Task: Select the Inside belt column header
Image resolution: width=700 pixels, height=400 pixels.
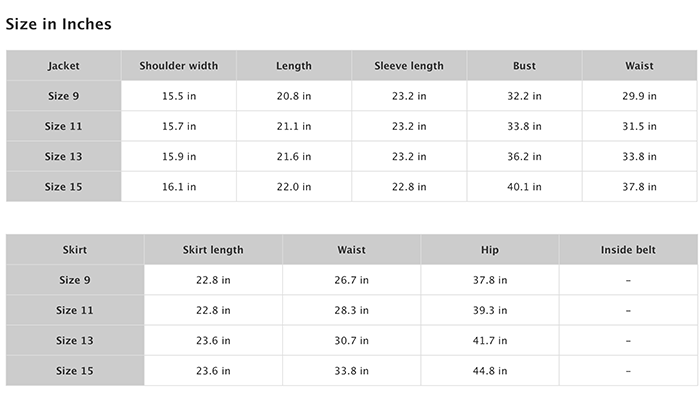Action: 628,250
